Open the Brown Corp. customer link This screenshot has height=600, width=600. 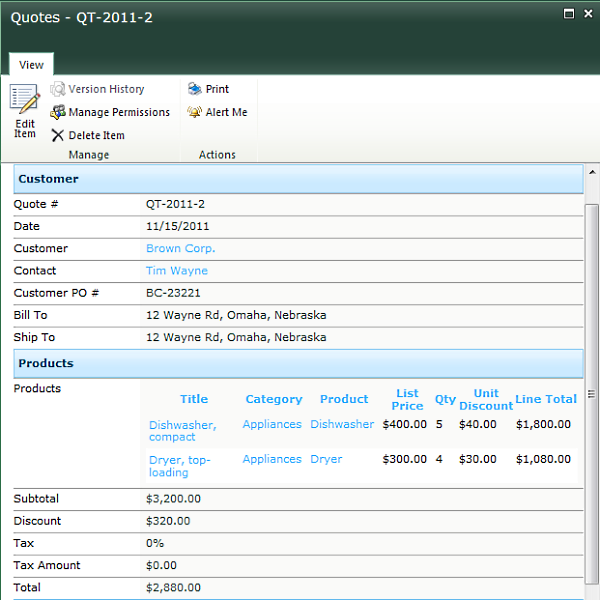(180, 248)
